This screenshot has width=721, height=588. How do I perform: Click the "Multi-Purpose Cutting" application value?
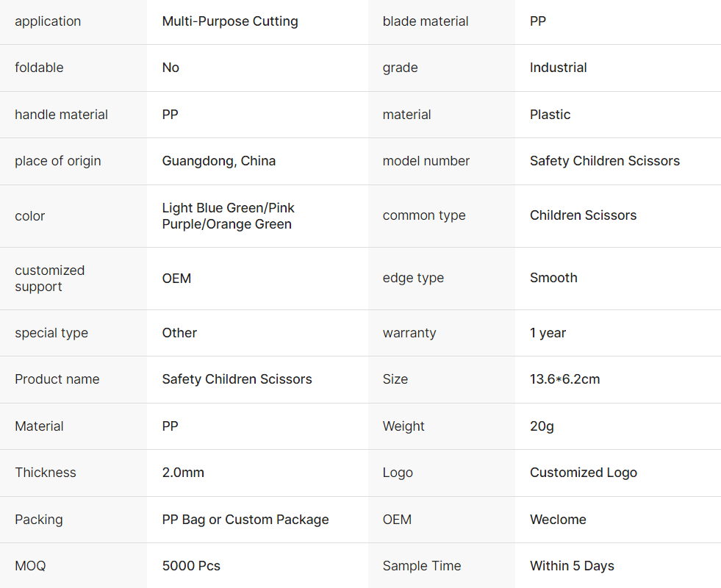230,21
